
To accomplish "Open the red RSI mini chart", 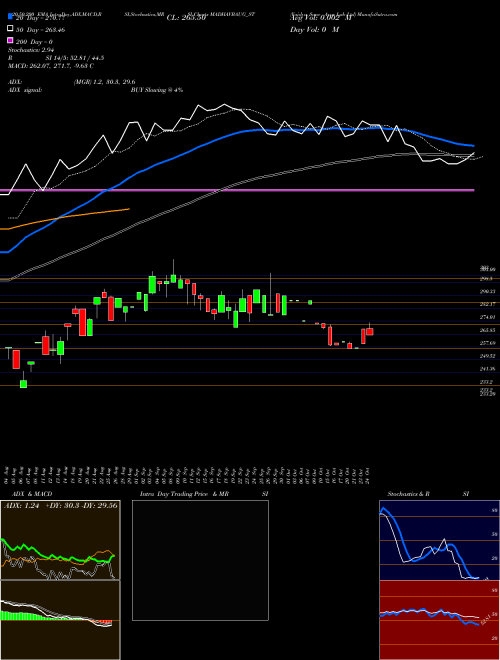I will coord(439,620).
